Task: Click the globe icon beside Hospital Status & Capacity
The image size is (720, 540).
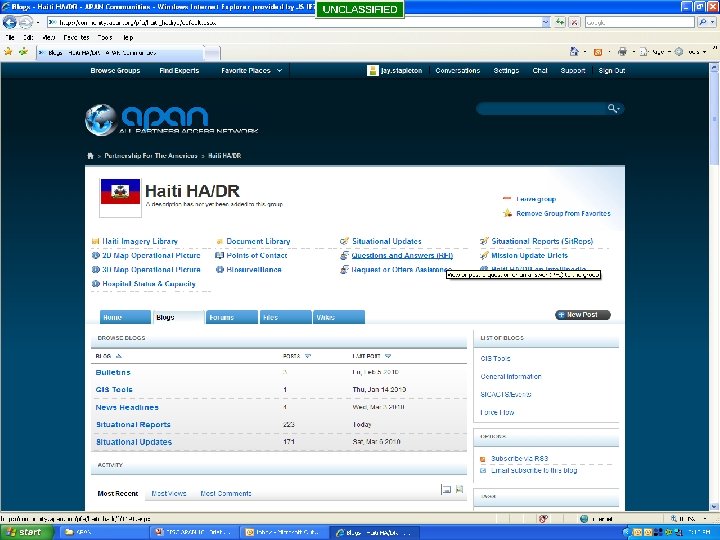Action: click(x=96, y=284)
